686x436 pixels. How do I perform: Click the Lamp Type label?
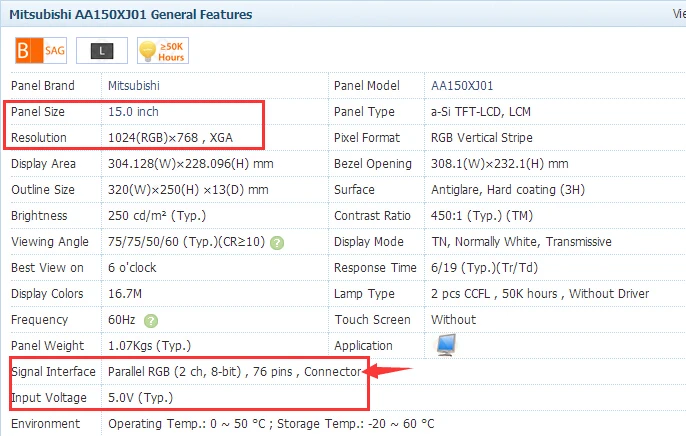364,294
